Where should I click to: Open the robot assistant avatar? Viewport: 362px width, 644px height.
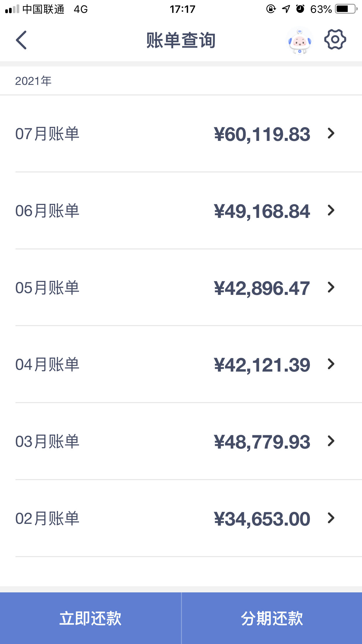click(300, 41)
